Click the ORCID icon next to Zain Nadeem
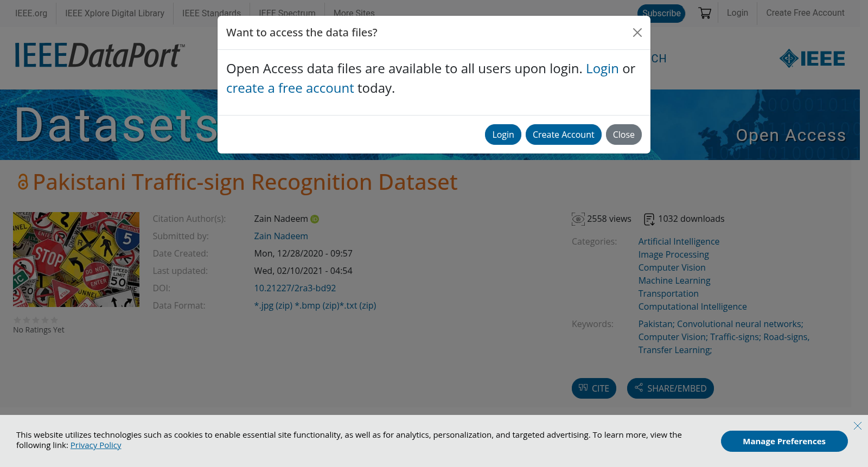The height and width of the screenshot is (467, 868). 315,219
